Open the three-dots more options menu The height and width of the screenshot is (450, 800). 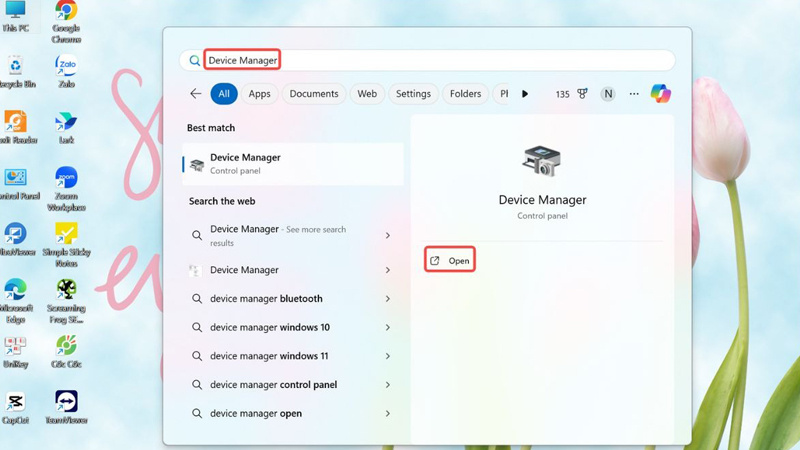coord(634,94)
